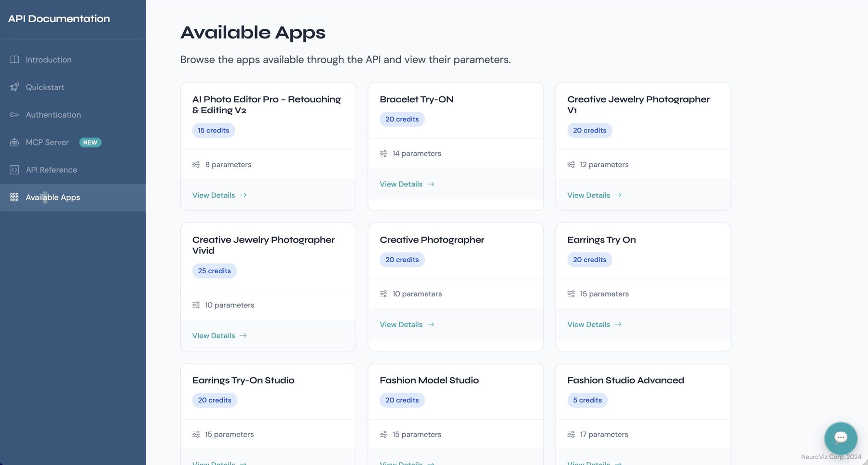868x465 pixels.
Task: Click the 5 credits badge
Action: [x=587, y=400]
